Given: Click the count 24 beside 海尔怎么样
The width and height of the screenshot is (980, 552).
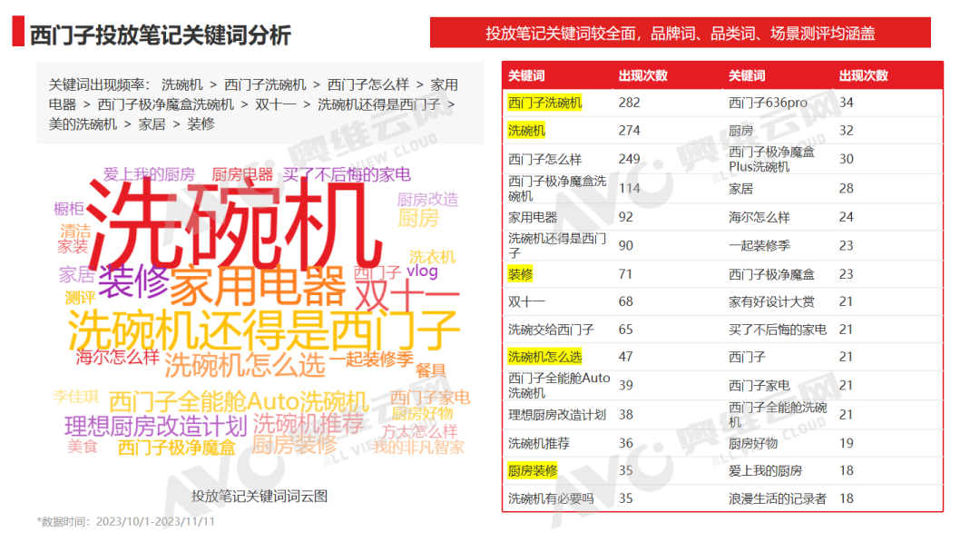Looking at the screenshot, I should click(847, 217).
